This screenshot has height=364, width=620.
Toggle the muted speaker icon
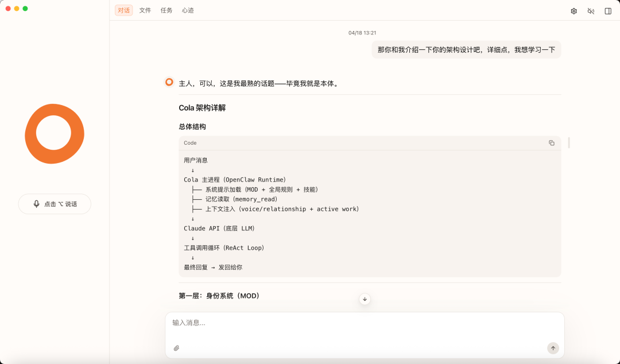(591, 11)
